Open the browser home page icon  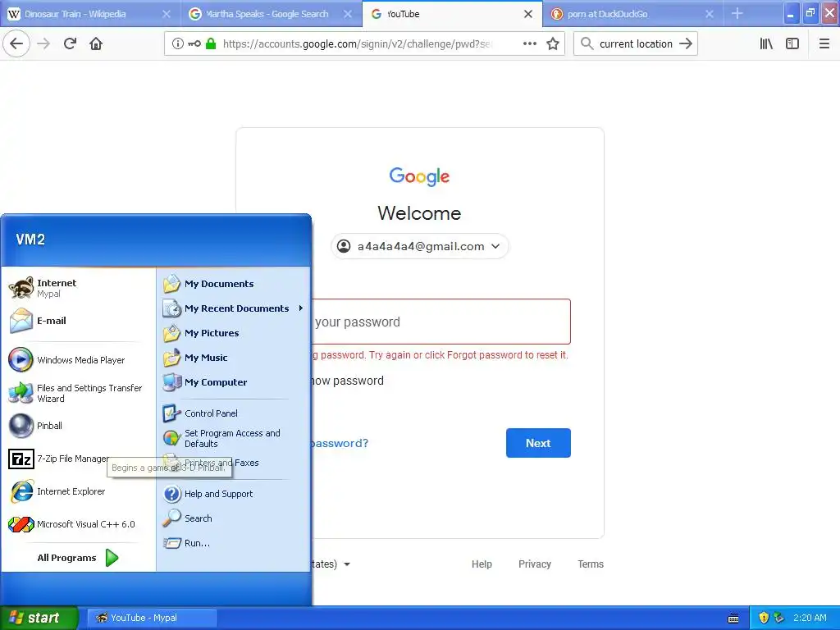point(96,43)
